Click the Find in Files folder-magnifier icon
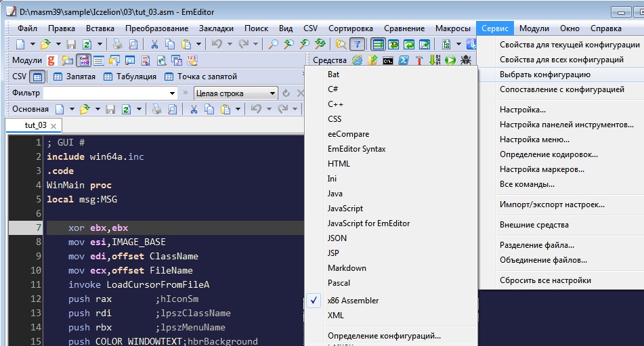Viewport: 644px width, 346px height. [341, 45]
